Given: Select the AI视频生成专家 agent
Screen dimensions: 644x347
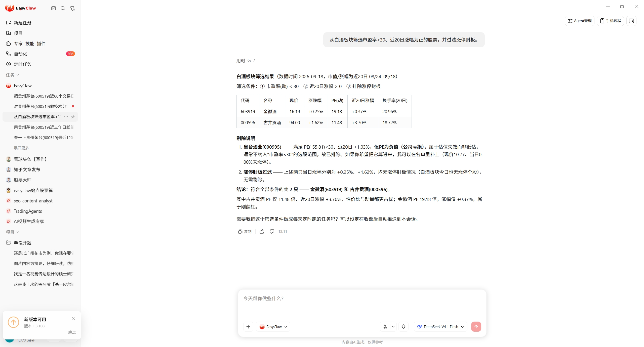Looking at the screenshot, I should pyautogui.click(x=40, y=221).
